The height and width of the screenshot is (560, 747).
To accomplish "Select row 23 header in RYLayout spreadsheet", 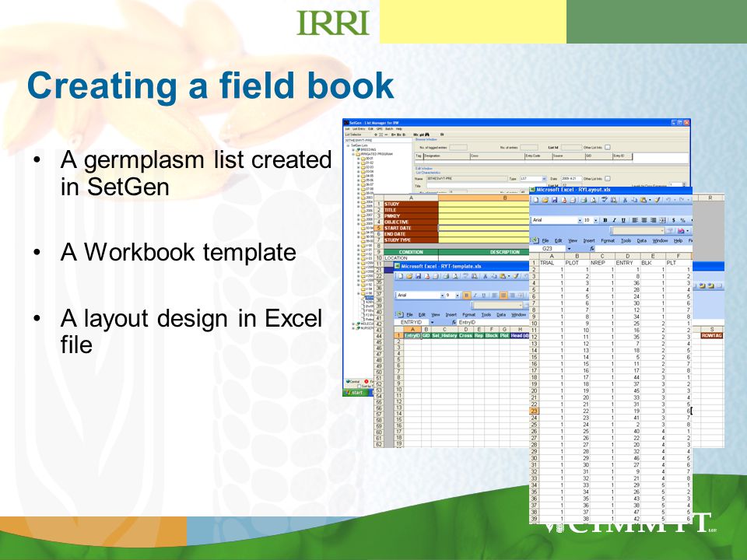I will 534,411.
